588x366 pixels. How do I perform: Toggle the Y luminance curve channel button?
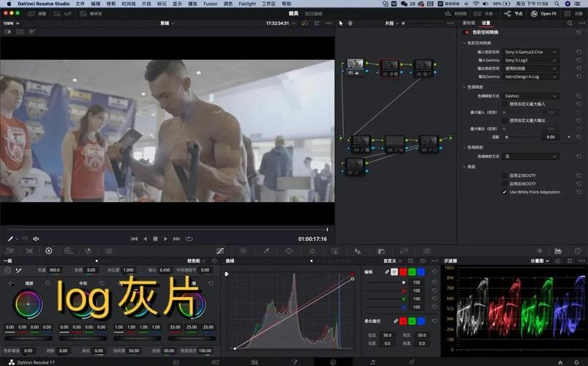coord(394,272)
